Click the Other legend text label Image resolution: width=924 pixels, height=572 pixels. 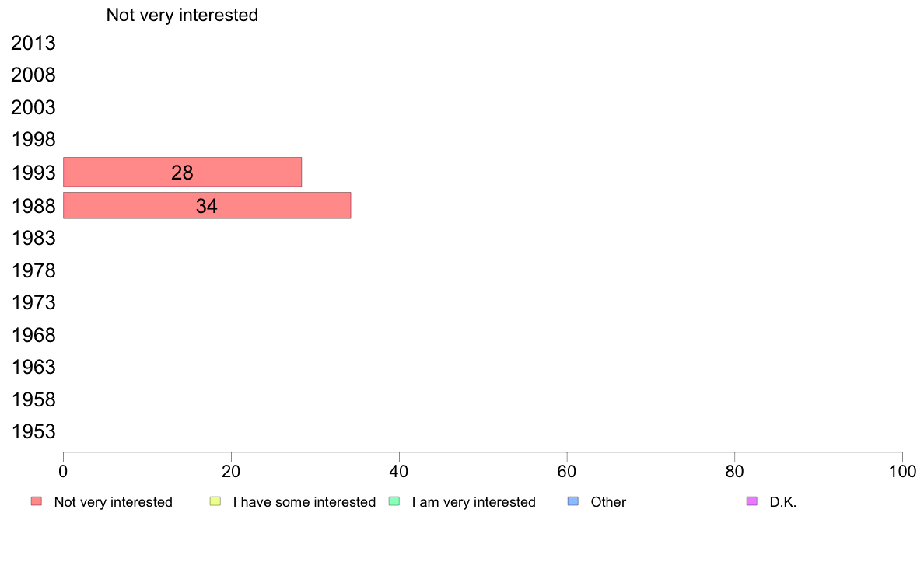pyautogui.click(x=608, y=502)
